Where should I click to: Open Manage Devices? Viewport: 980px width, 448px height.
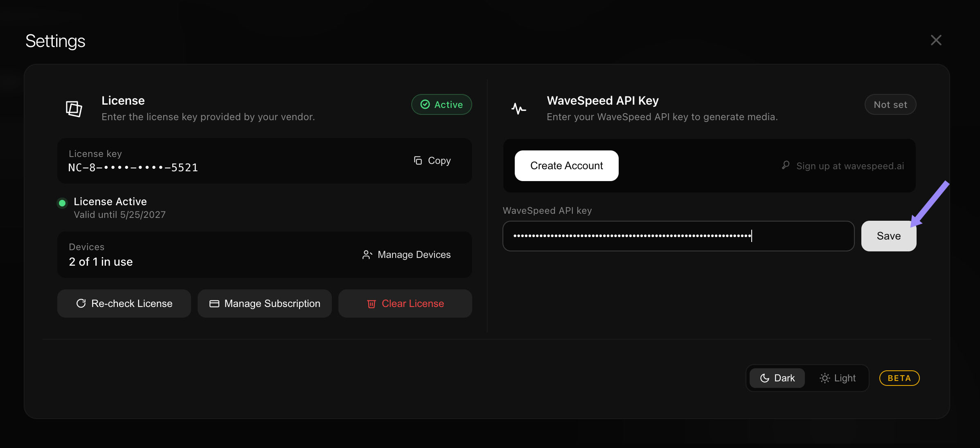pos(406,255)
